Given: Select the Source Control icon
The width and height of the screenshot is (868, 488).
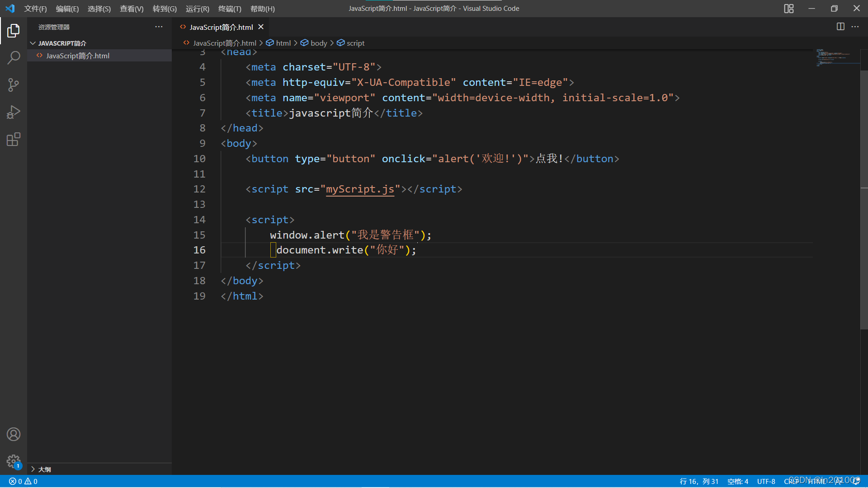Looking at the screenshot, I should (x=14, y=85).
